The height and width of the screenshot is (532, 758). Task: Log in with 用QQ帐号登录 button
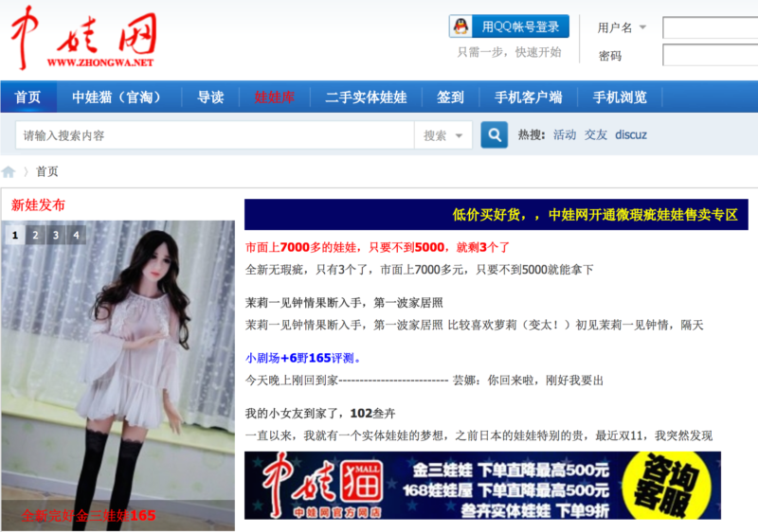(x=509, y=27)
